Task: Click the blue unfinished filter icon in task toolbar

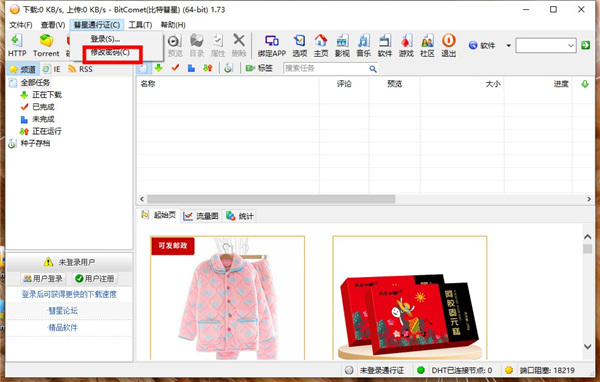Action: pos(191,68)
